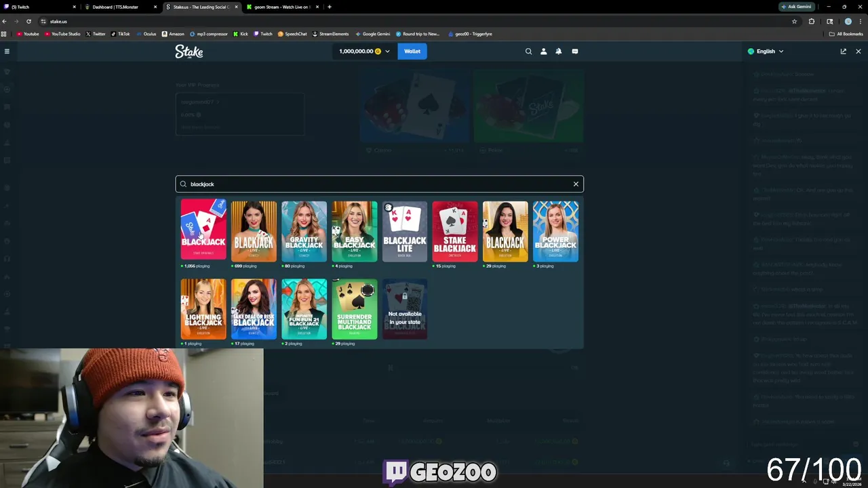
Task: Switch to the geom Stream Kick tab
Action: pos(282,7)
